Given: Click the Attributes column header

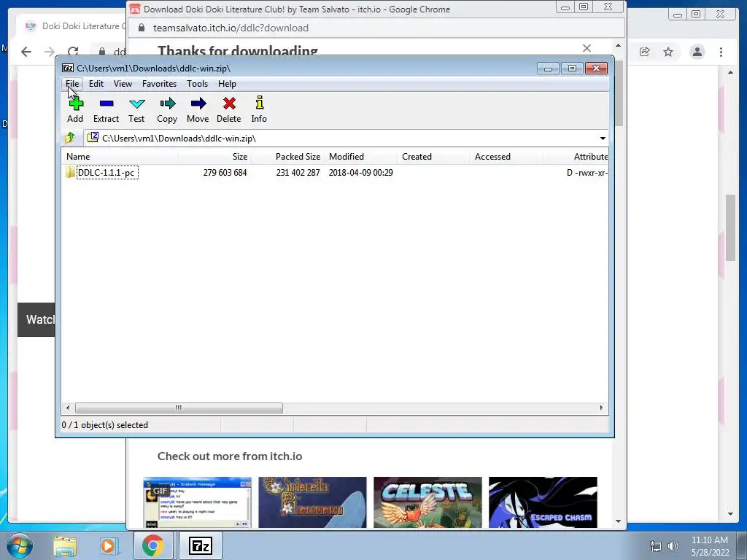Looking at the screenshot, I should pos(576,157).
